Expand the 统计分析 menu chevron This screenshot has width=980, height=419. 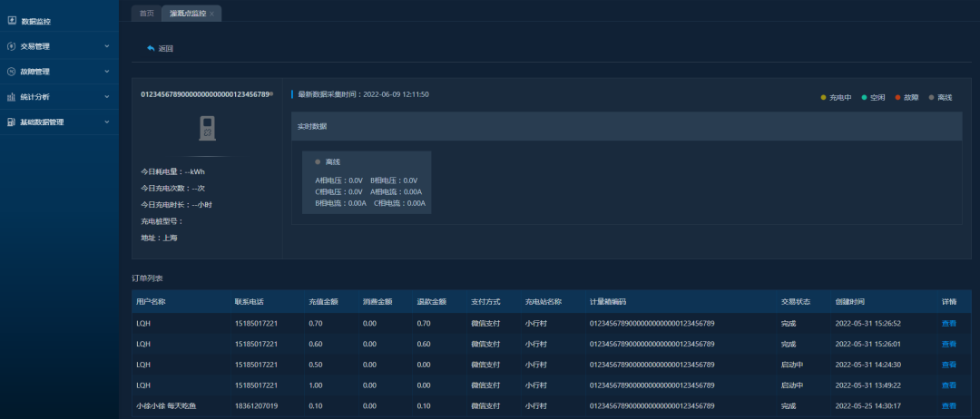click(x=107, y=97)
